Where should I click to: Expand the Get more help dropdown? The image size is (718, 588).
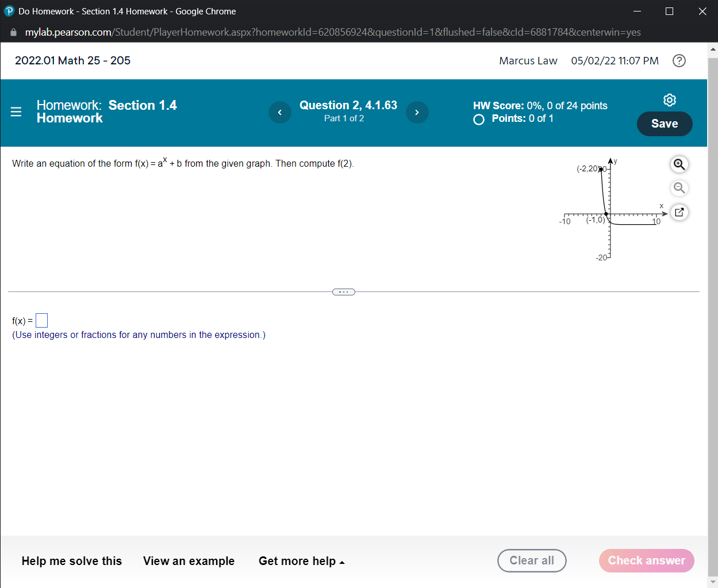302,560
